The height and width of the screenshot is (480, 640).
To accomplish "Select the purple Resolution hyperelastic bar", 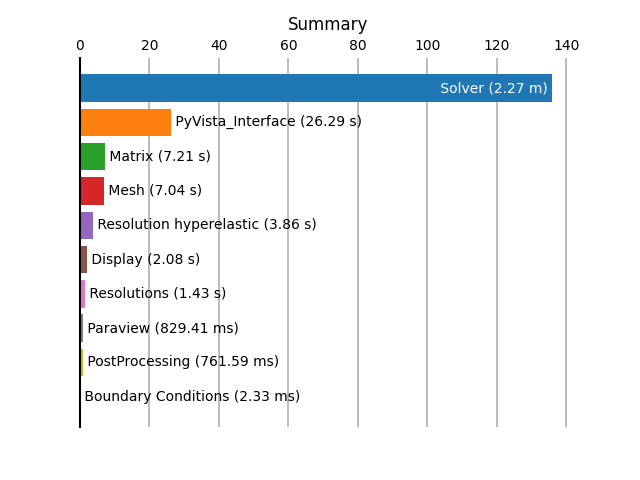I will [87, 225].
